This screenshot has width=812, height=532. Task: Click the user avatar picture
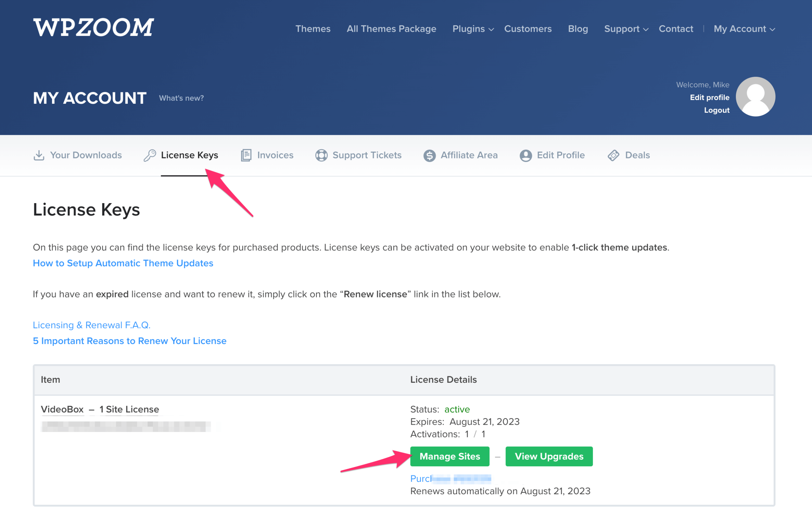click(755, 96)
